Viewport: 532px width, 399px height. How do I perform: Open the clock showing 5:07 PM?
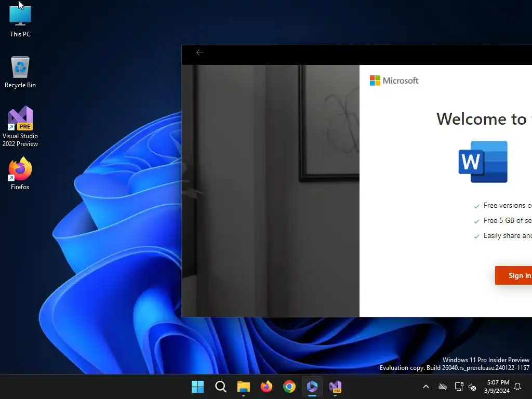497,387
